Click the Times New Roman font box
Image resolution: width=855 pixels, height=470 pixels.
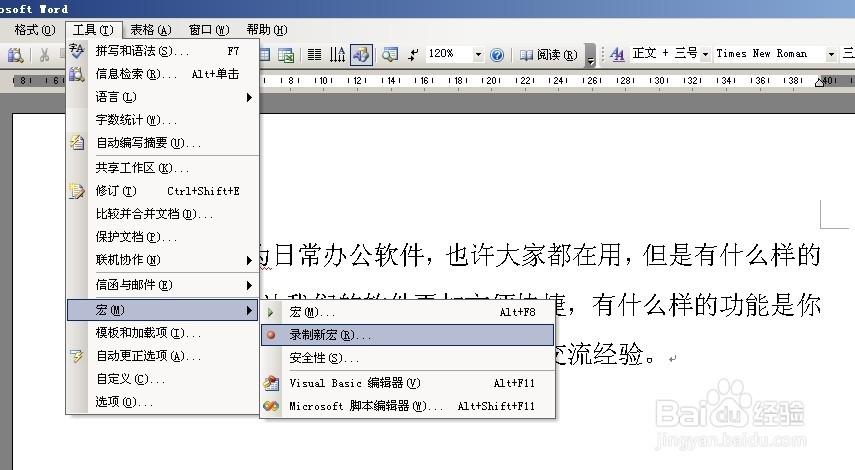(x=769, y=53)
